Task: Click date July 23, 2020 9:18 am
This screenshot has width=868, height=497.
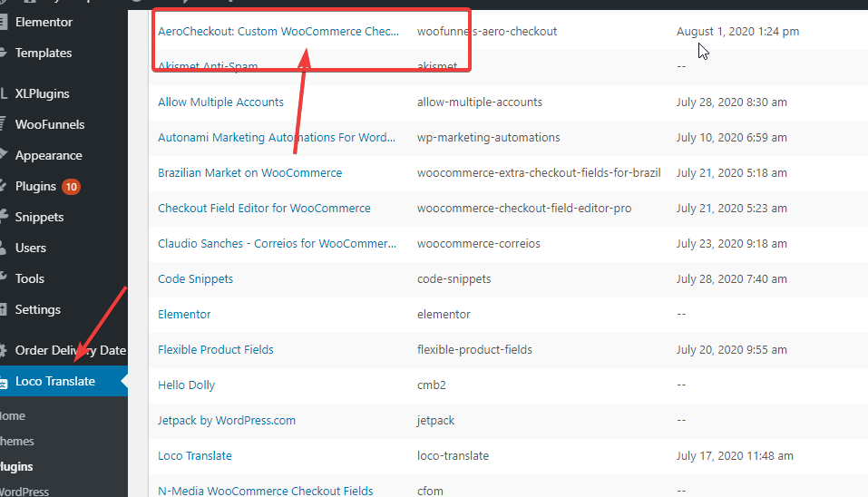Action: [731, 244]
